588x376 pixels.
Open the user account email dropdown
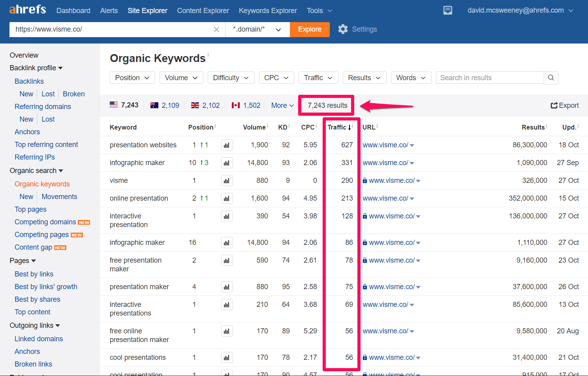pyautogui.click(x=520, y=10)
